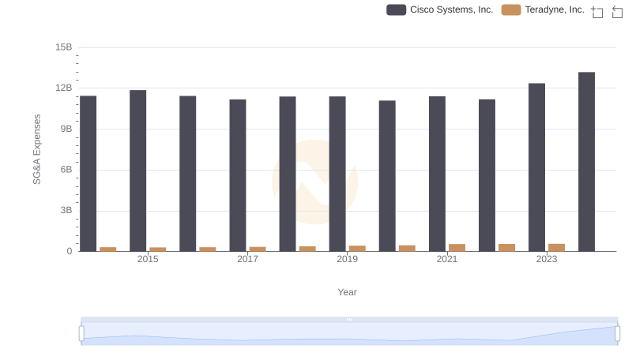Click the Cisco bar above 2017 label

pos(238,175)
